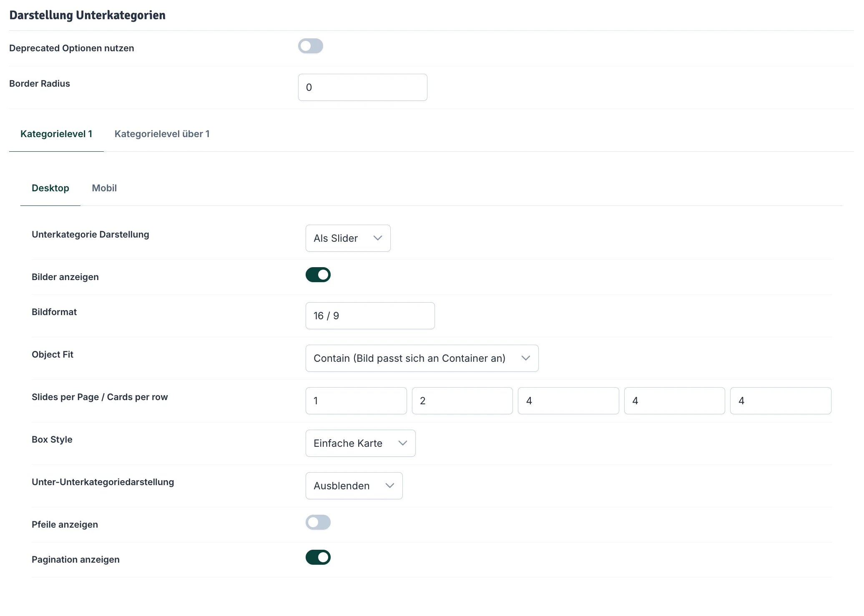This screenshot has height=616, width=864.
Task: Switch to the Mobil tab
Action: pyautogui.click(x=104, y=188)
